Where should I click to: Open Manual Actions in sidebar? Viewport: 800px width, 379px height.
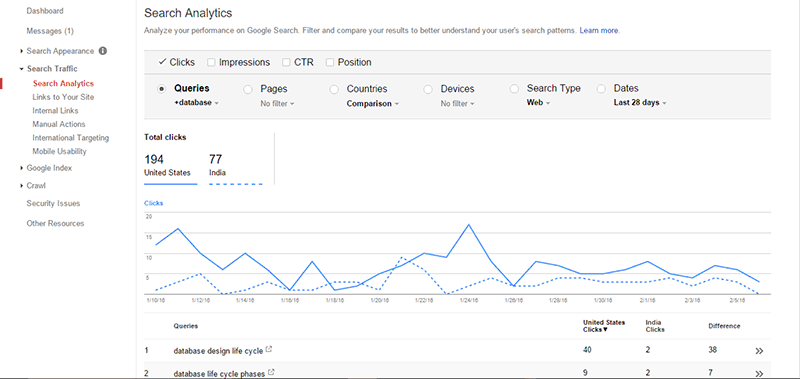(59, 124)
